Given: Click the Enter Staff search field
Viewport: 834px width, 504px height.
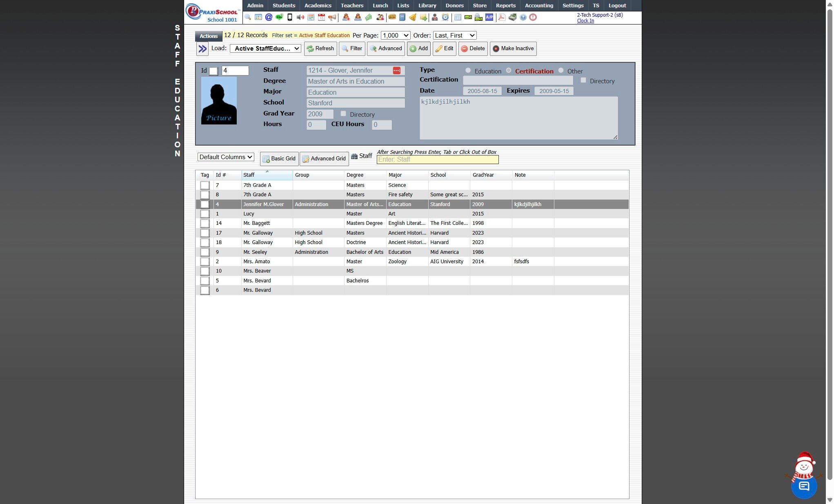Looking at the screenshot, I should coord(437,160).
